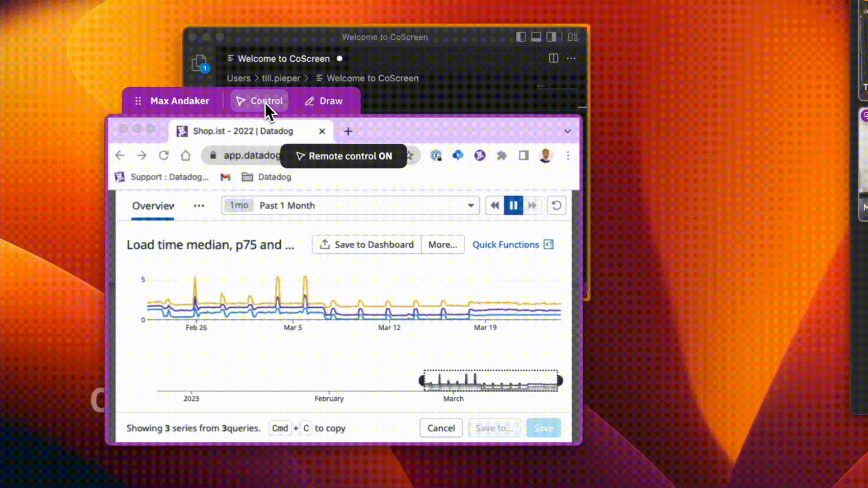Open VS Code editor More Actions ellipsis
Image resolution: width=868 pixels, height=488 pixels.
(x=571, y=58)
